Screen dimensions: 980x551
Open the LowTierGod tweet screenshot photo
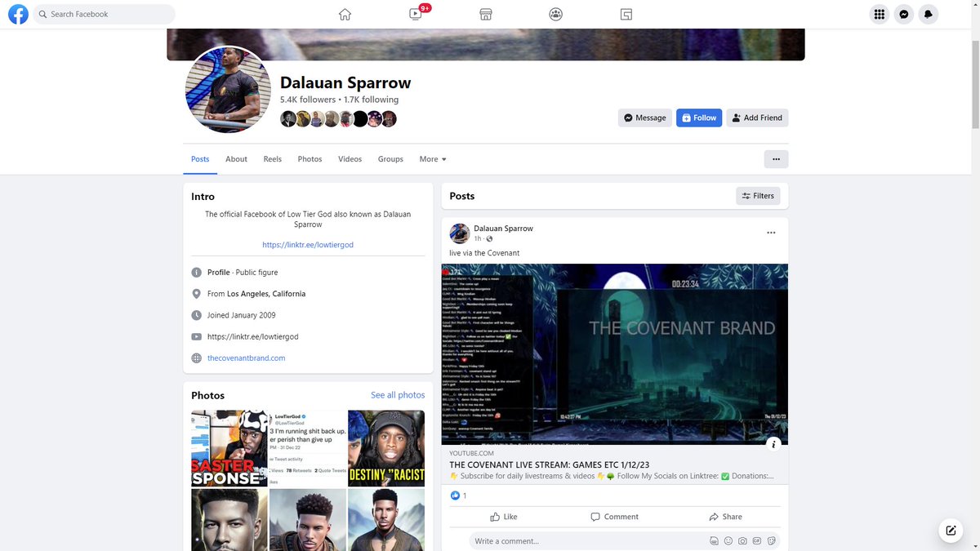pos(308,448)
